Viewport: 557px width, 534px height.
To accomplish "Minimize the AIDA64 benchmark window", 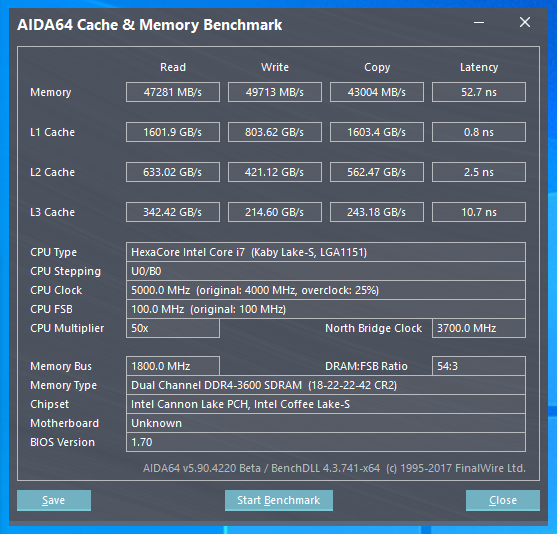I will [x=479, y=23].
